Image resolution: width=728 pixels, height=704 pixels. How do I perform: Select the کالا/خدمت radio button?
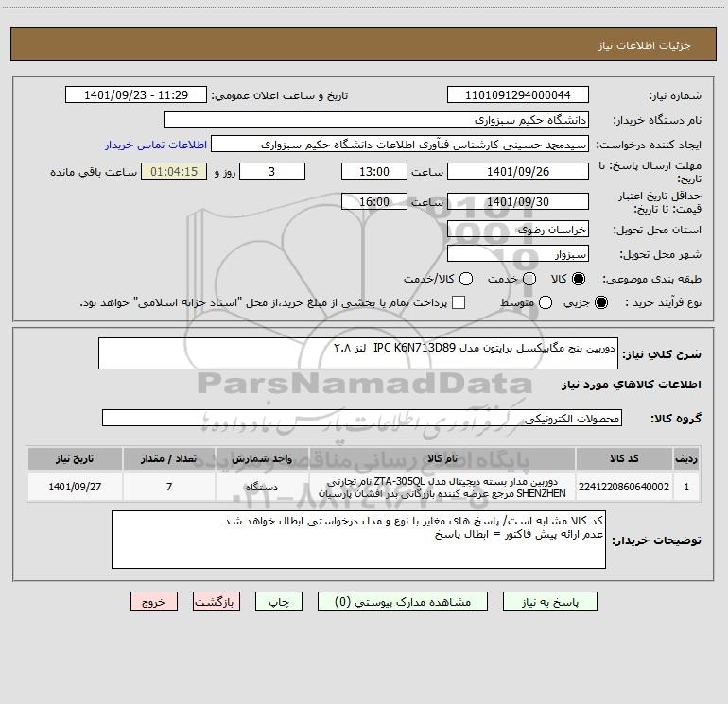(466, 279)
